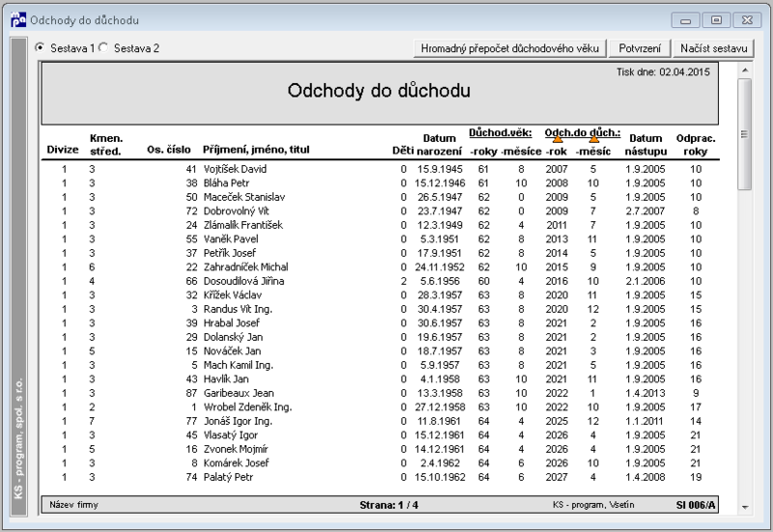Maximize the Odchody do důchodu window

pos(716,20)
